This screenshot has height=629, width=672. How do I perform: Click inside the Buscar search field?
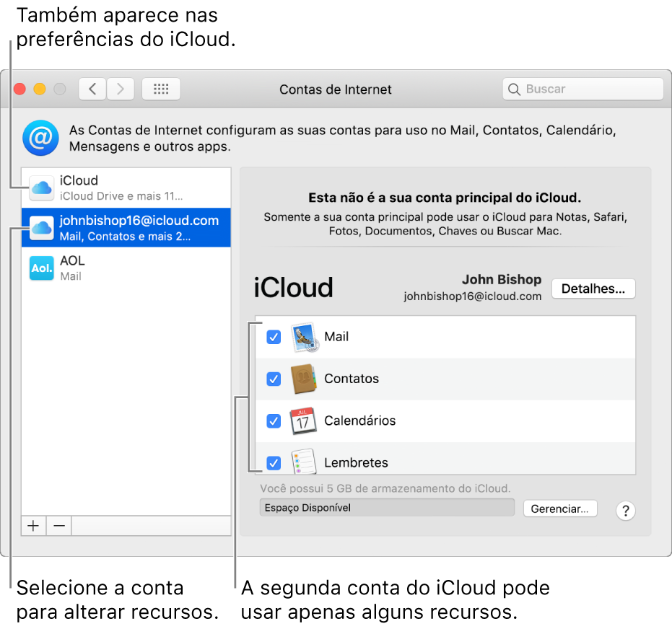click(582, 89)
